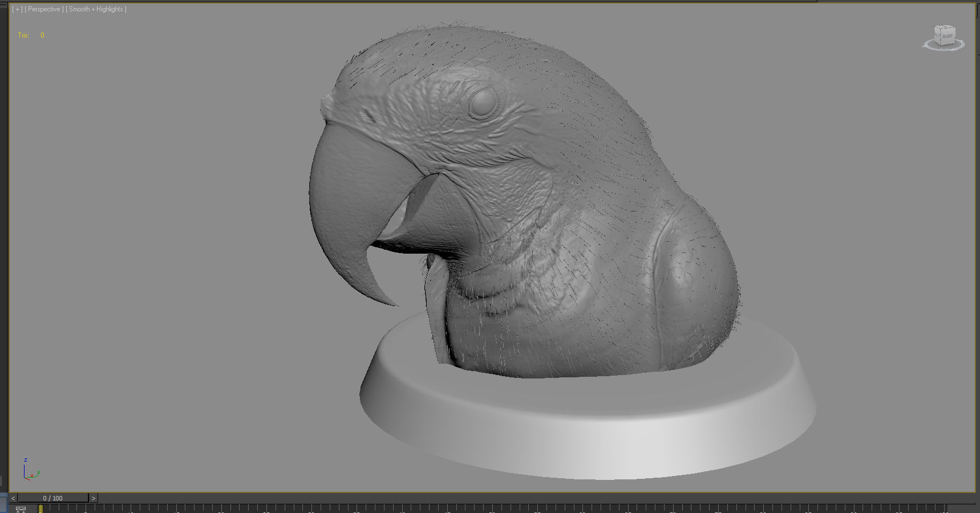
Task: Open the Smooth + Highlights shading menu
Action: pyautogui.click(x=96, y=9)
